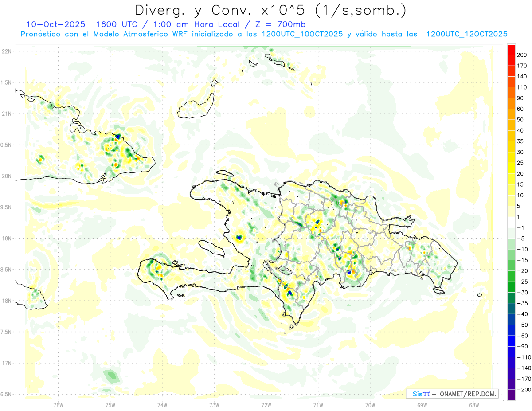This screenshot has height=411, width=532.
Task: Click the "68W" longitude axis label
Action: point(473,404)
